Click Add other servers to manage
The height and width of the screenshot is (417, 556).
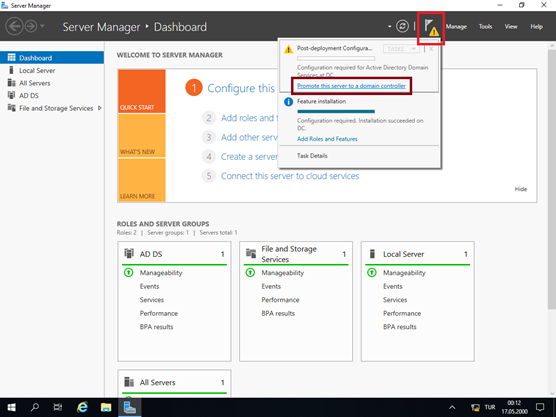(249, 137)
